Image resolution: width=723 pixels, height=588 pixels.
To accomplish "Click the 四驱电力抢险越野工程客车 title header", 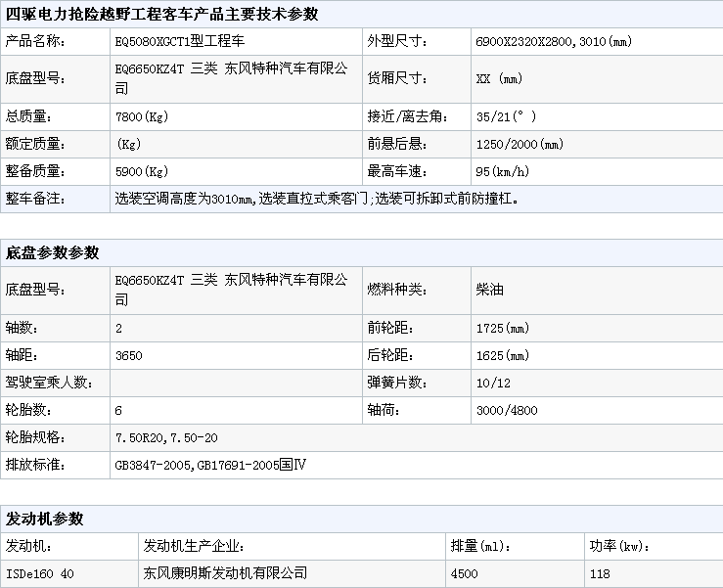I will (161, 15).
